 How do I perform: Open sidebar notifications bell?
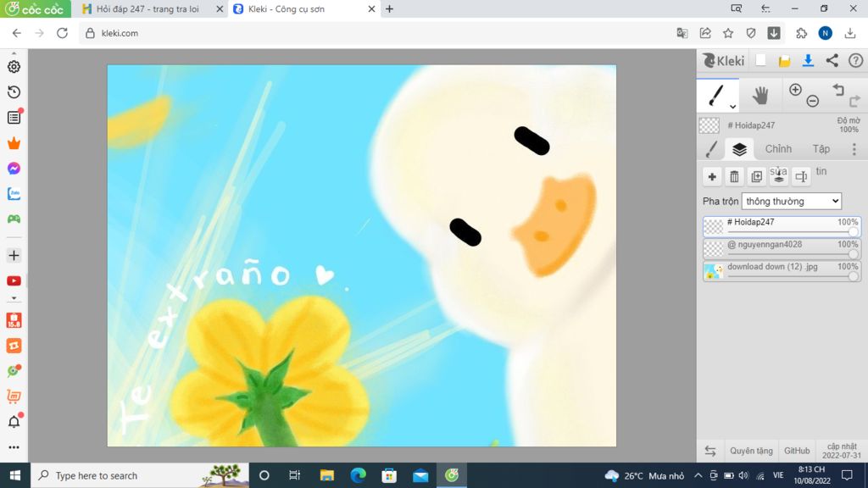pyautogui.click(x=14, y=422)
